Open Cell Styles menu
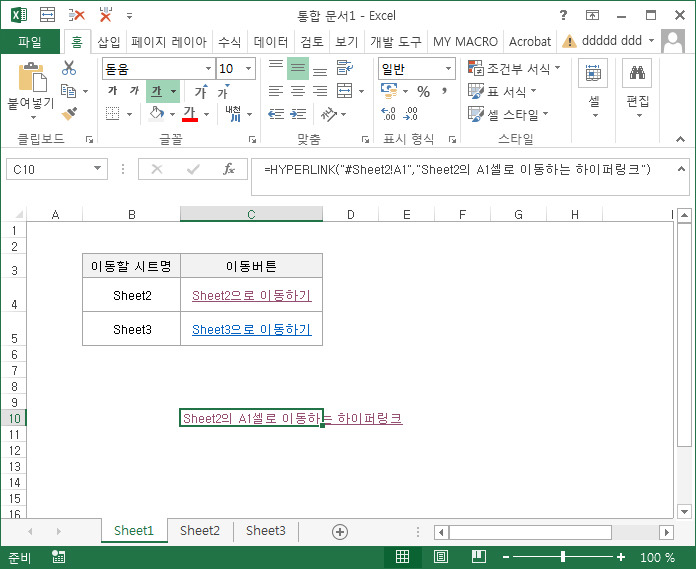 tap(508, 115)
